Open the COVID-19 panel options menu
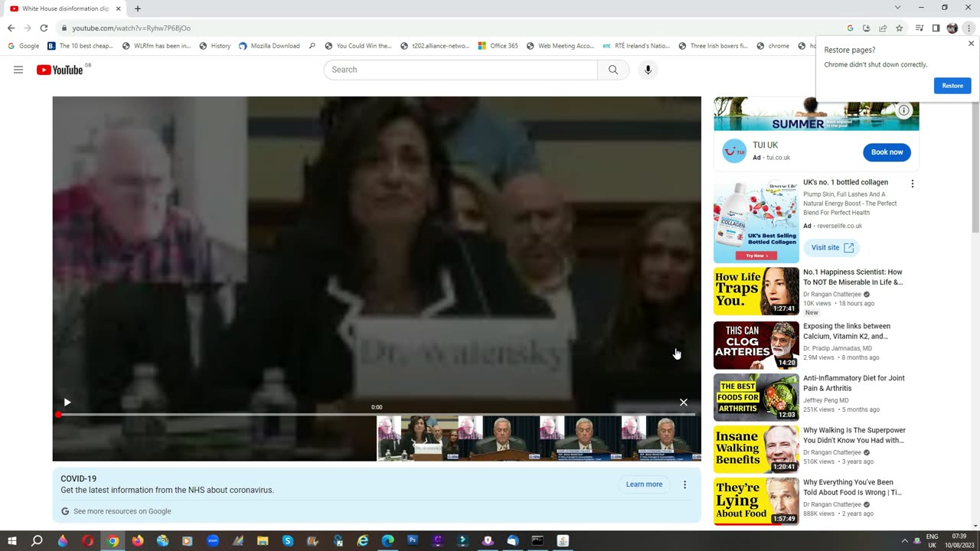Screen dimensions: 980x551 coord(685,484)
